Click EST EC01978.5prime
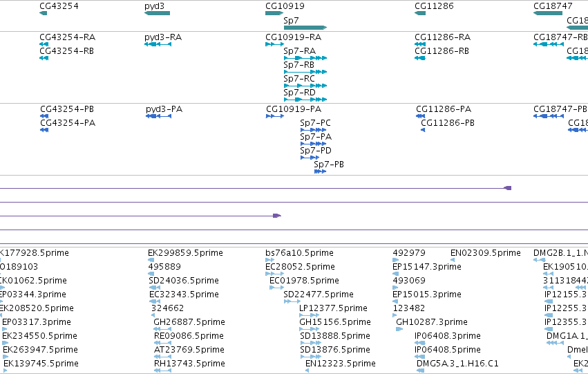The height and width of the screenshot is (374, 588). (304, 281)
